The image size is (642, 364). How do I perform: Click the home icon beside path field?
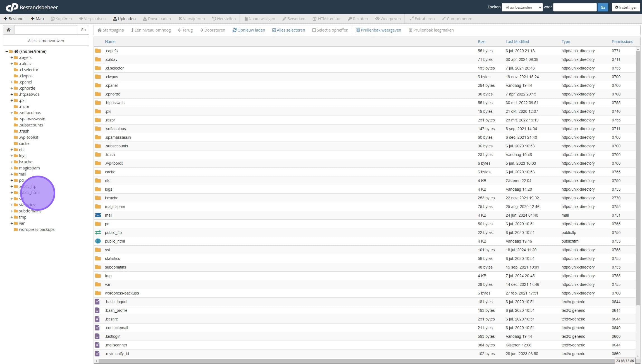(9, 30)
